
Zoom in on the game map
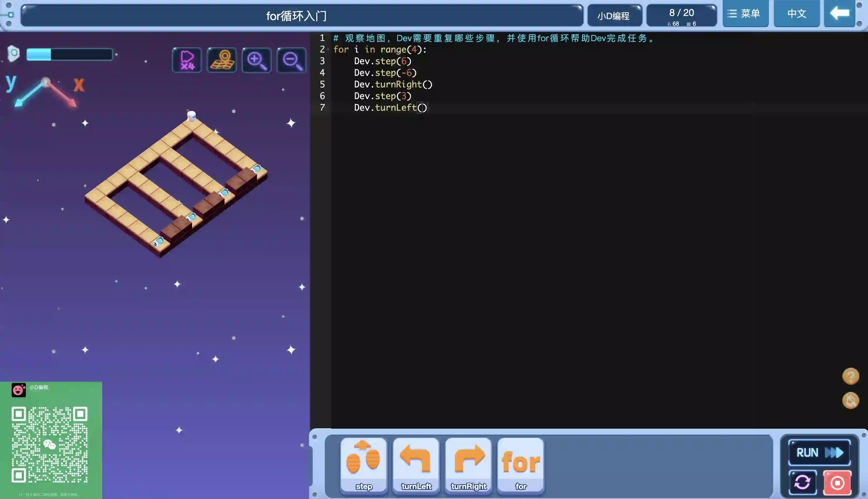256,60
